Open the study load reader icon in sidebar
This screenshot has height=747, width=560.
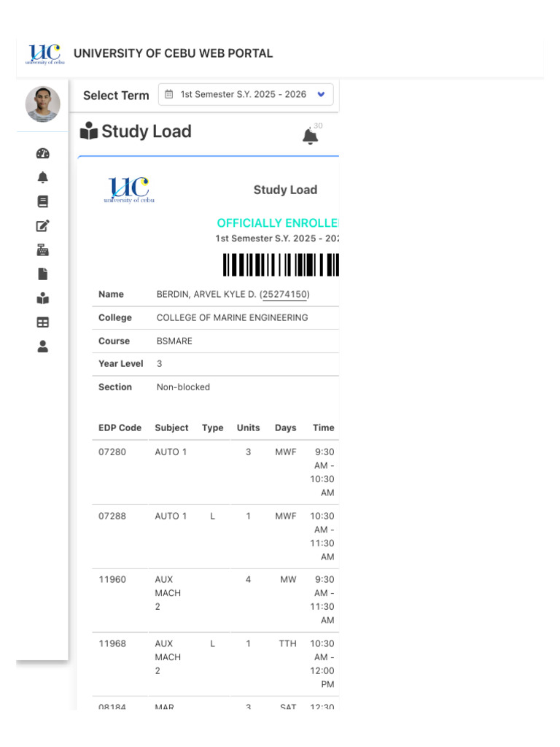[43, 298]
